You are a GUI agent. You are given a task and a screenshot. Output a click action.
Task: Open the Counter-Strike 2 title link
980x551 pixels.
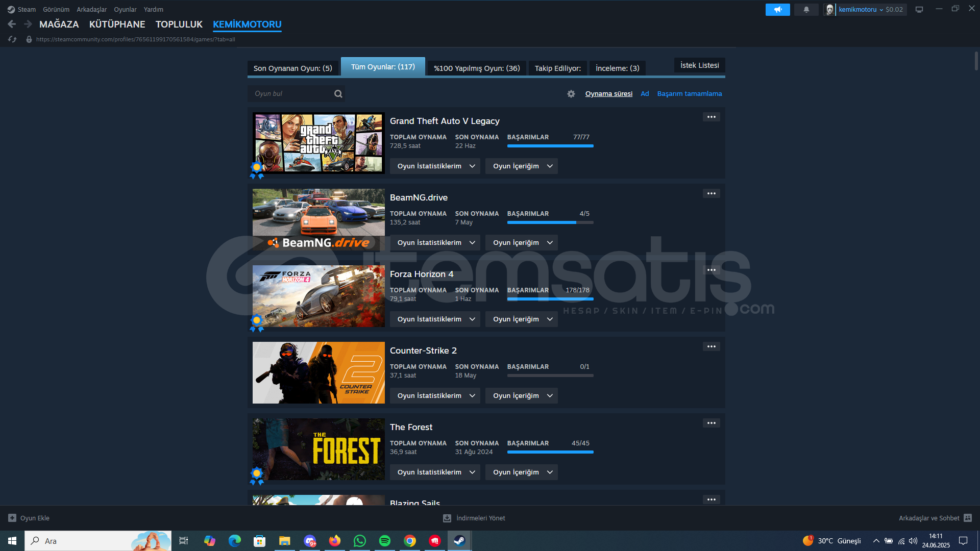pos(423,350)
